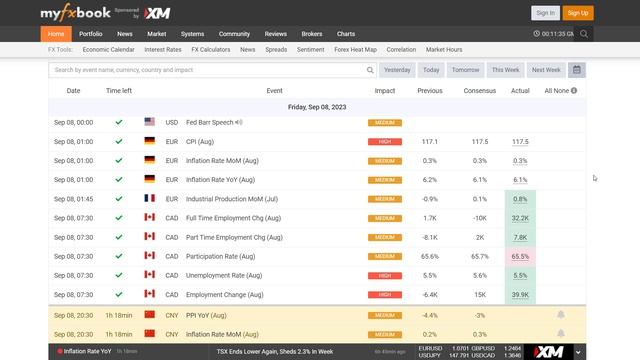Open the Inflation Rate YoY (Aug) EUR event
The width and height of the screenshot is (640, 360).
220,180
